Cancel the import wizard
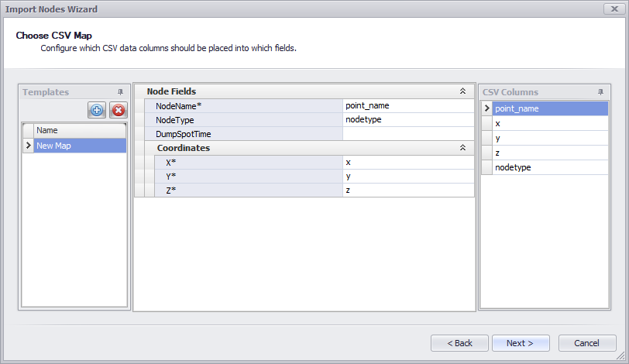 (x=587, y=343)
